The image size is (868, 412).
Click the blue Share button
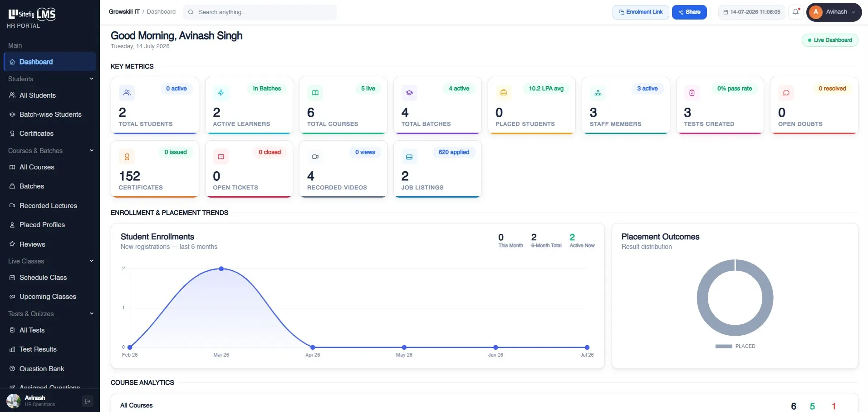click(689, 12)
